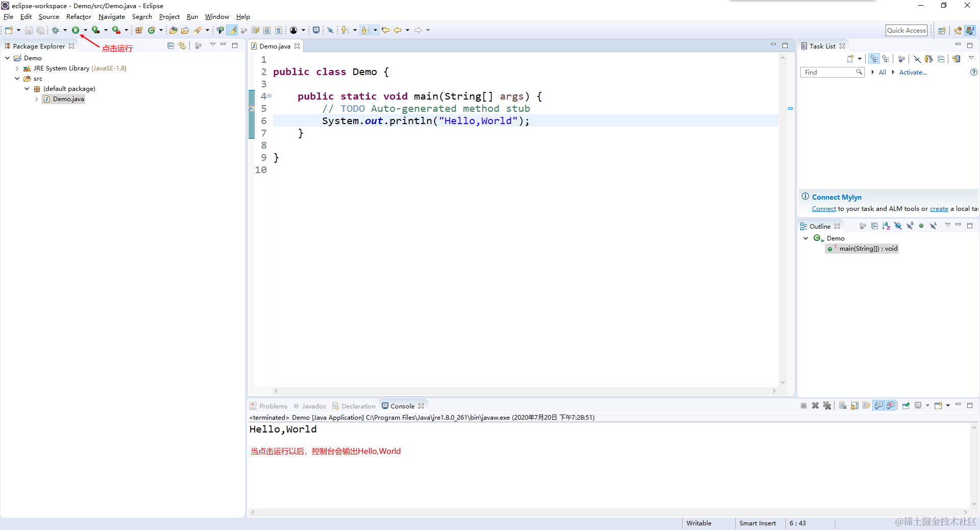
Task: Click the Quick Access field
Action: pos(906,30)
